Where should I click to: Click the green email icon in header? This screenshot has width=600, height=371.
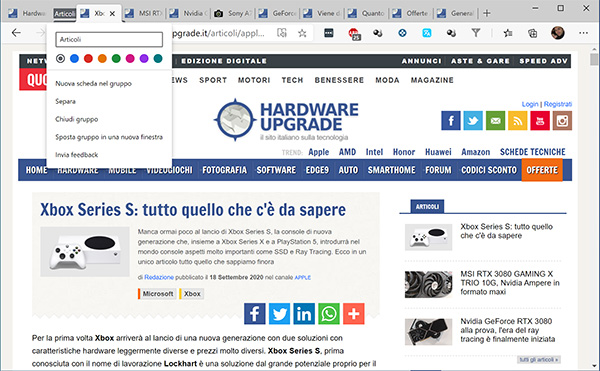click(x=496, y=121)
